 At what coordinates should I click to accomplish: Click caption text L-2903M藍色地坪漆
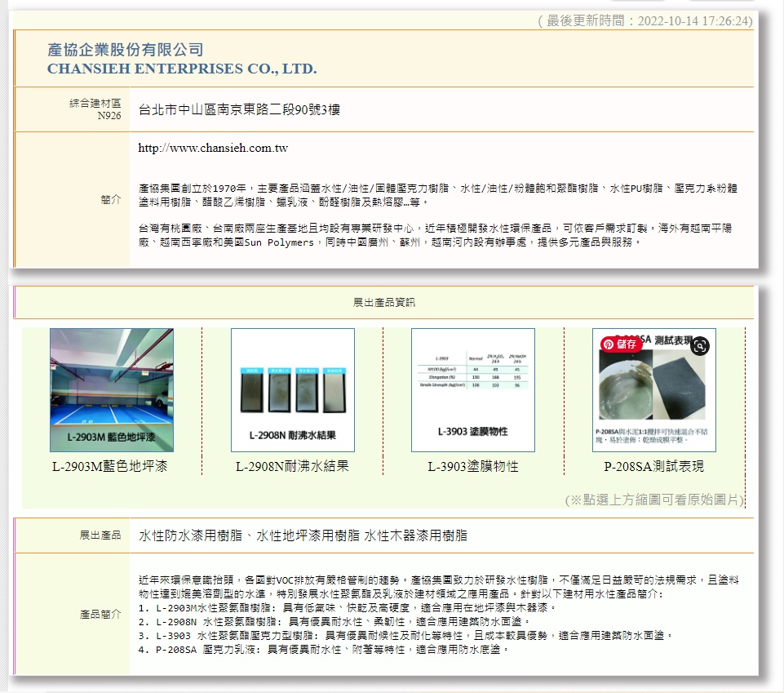110,466
